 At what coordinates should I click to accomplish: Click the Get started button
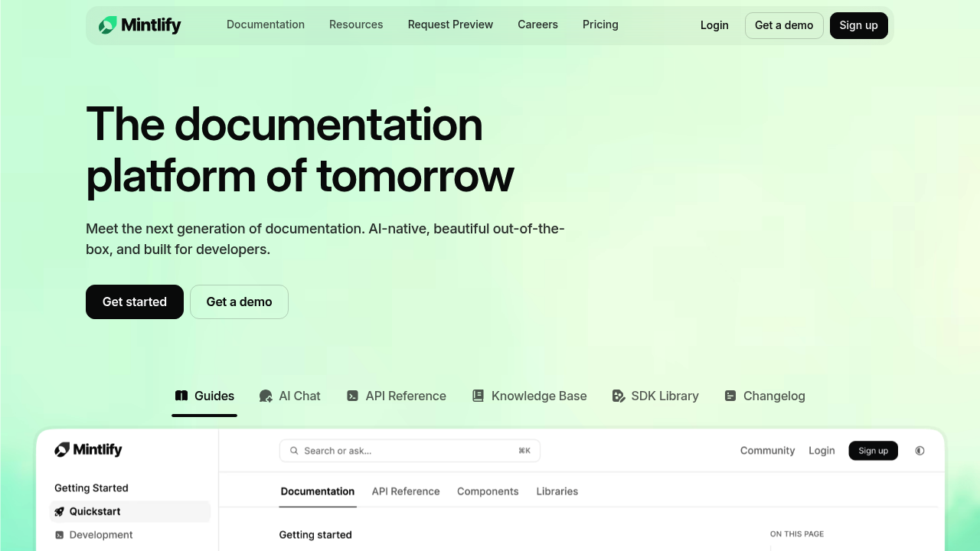coord(134,302)
